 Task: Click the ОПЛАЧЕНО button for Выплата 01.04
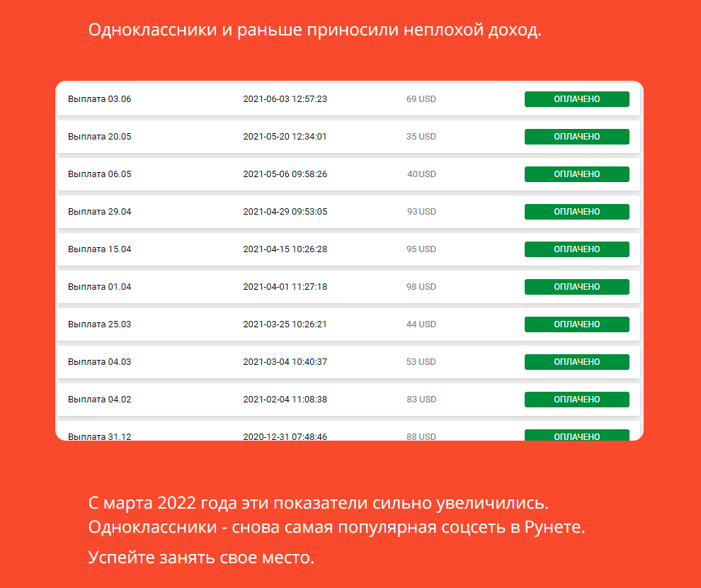point(576,287)
